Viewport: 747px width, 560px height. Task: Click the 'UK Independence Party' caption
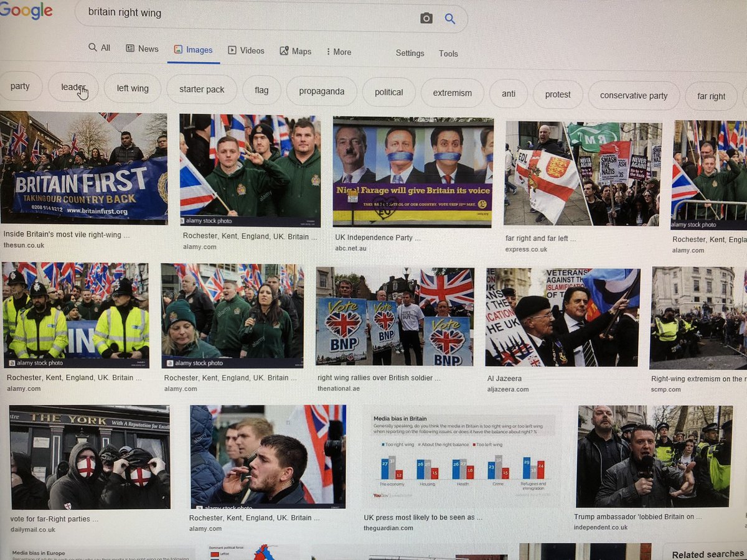(x=378, y=238)
